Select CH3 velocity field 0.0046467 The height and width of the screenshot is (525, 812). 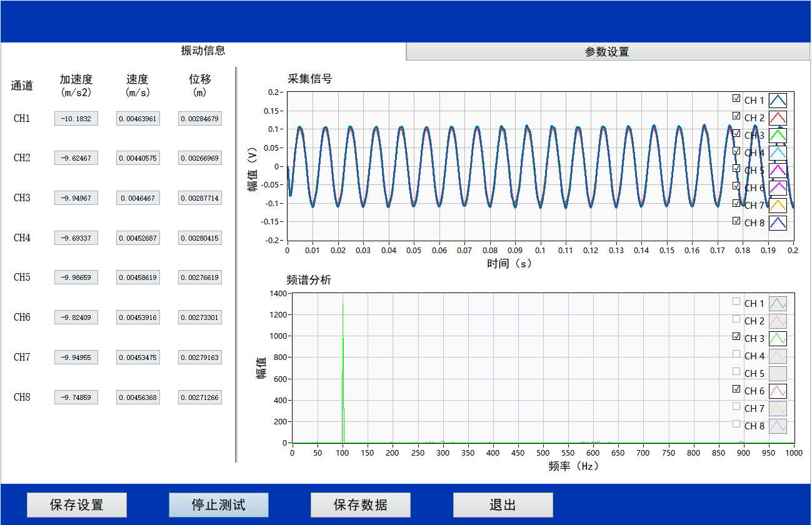pos(138,198)
